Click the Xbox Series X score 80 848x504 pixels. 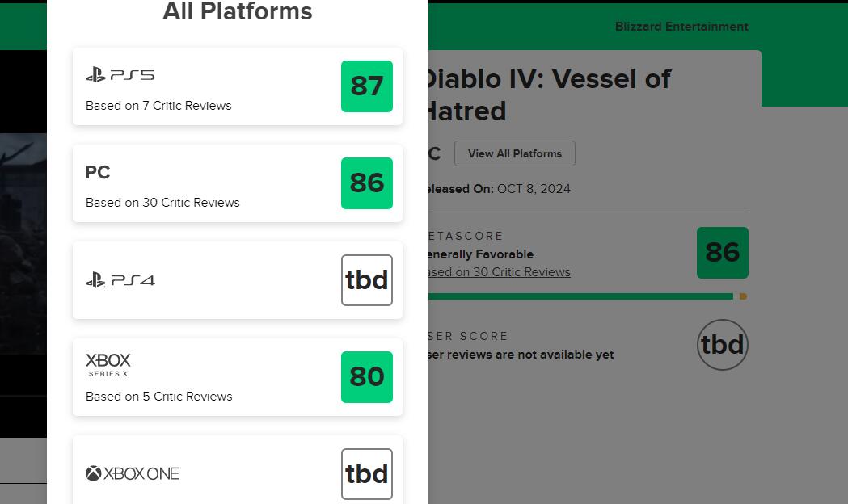[367, 377]
